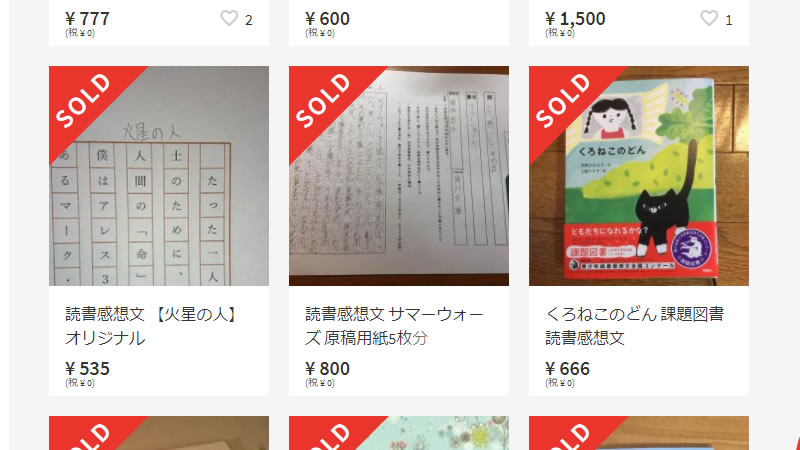The image size is (800, 450).
Task: Open listing 読書感想文 サマーウォーズ 原稿用紙5枚分
Action: [x=394, y=326]
